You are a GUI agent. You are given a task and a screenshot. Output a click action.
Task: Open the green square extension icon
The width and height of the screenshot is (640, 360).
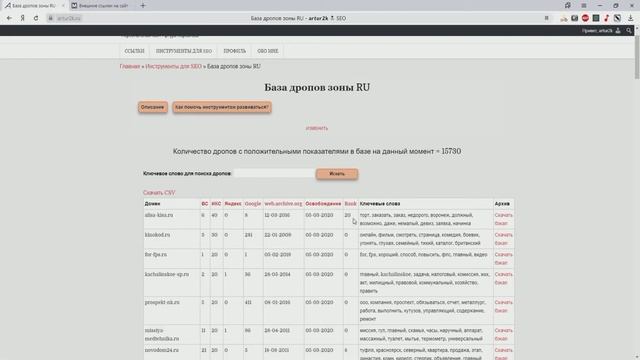(596, 18)
